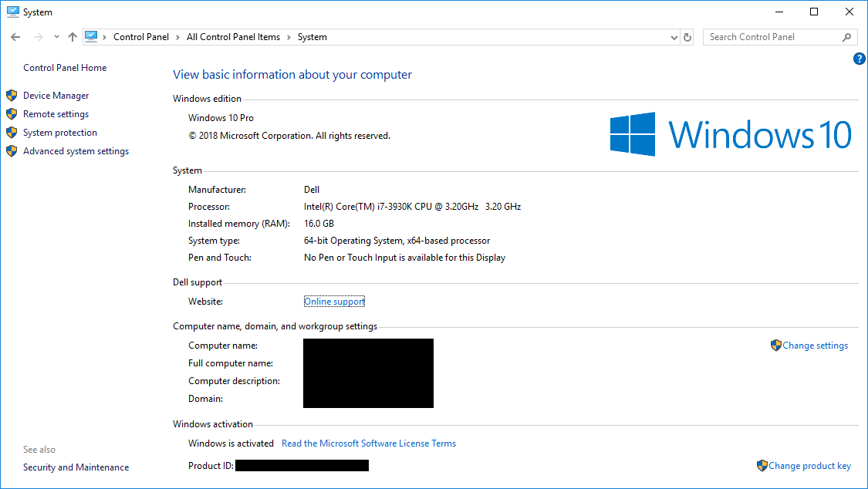Navigate back with the back arrow
The image size is (868, 489).
(15, 37)
